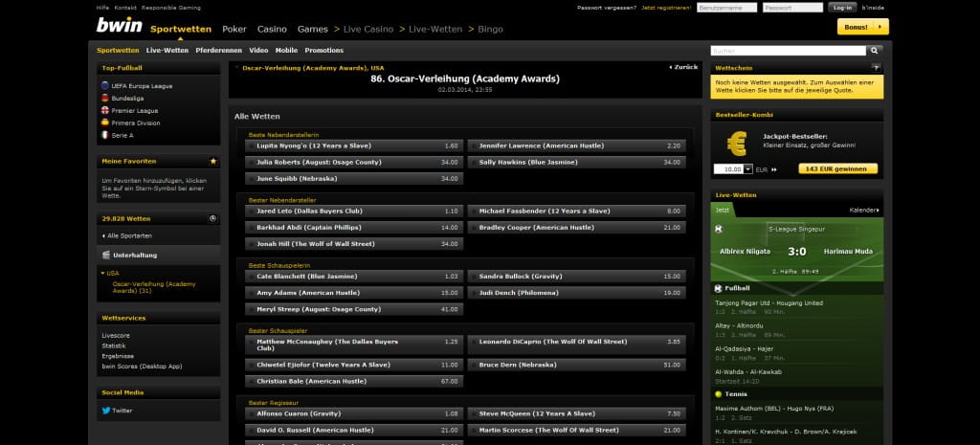Click the Benutzername input field
Image resolution: width=980 pixels, height=445 pixels.
pyautogui.click(x=727, y=8)
